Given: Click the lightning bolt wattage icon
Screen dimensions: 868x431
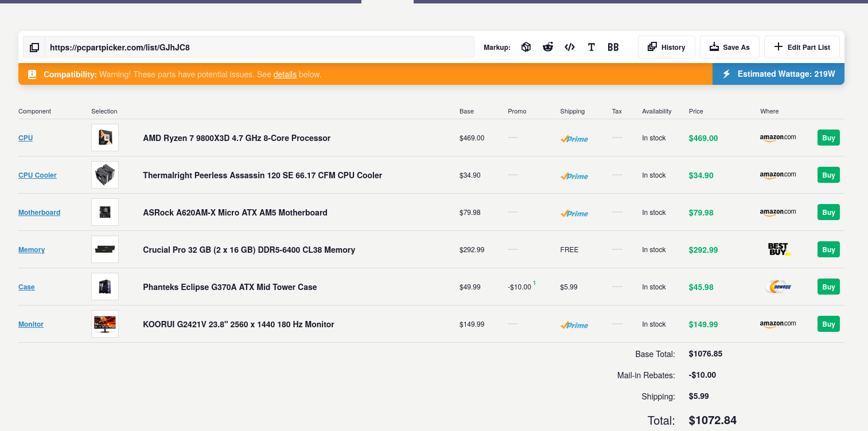Looking at the screenshot, I should (x=726, y=74).
